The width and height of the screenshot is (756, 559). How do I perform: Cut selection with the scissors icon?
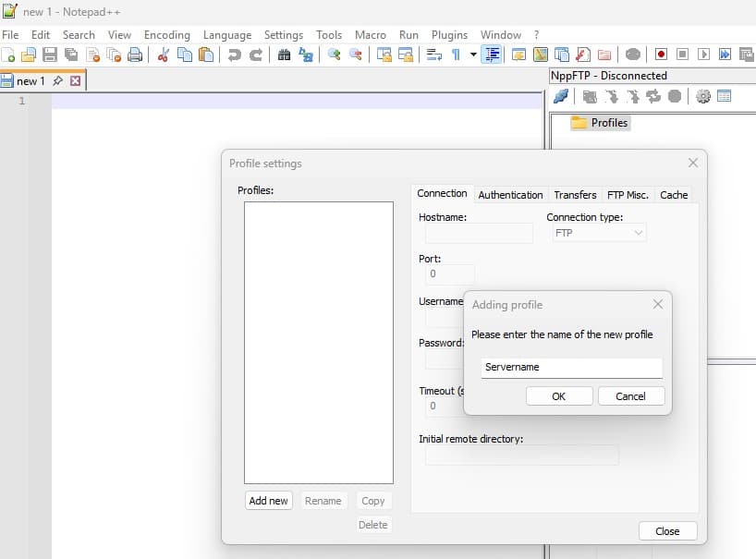pyautogui.click(x=164, y=55)
